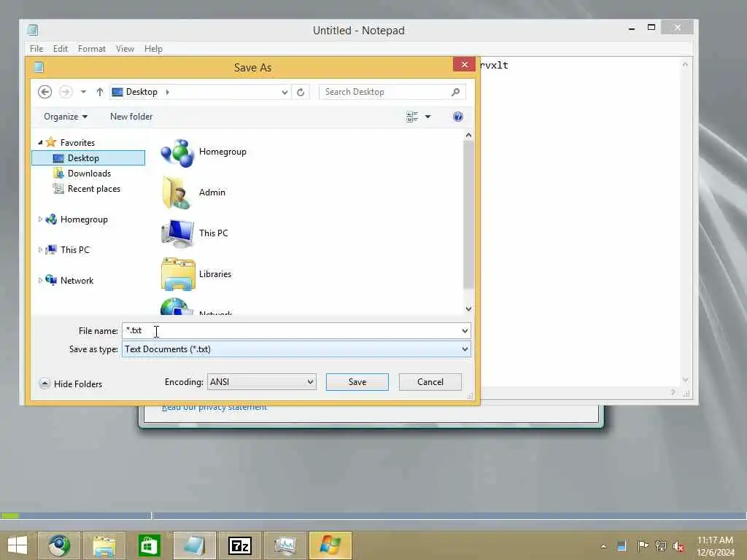Open the File name history dropdown
The image size is (747, 560).
(465, 330)
